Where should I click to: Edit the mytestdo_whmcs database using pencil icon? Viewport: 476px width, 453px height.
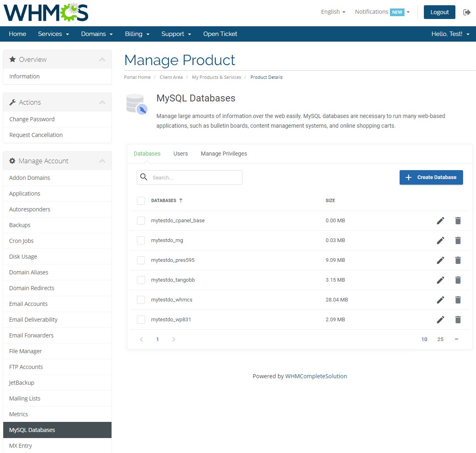click(x=440, y=300)
